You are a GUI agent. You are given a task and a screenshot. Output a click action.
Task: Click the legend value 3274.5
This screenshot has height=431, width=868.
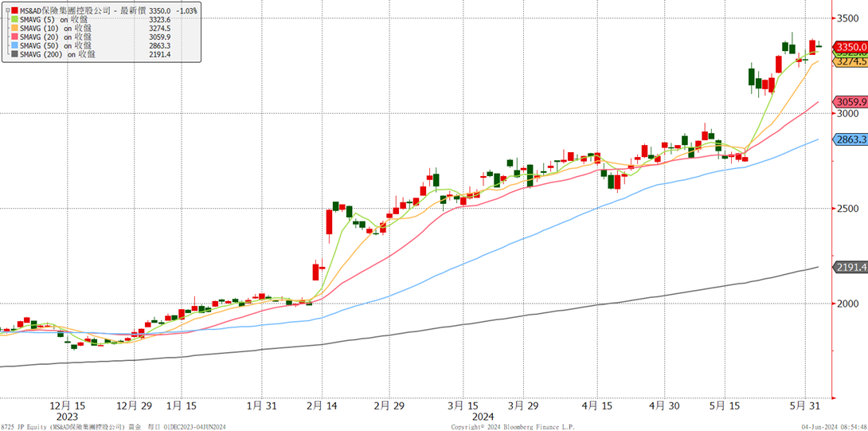point(159,28)
